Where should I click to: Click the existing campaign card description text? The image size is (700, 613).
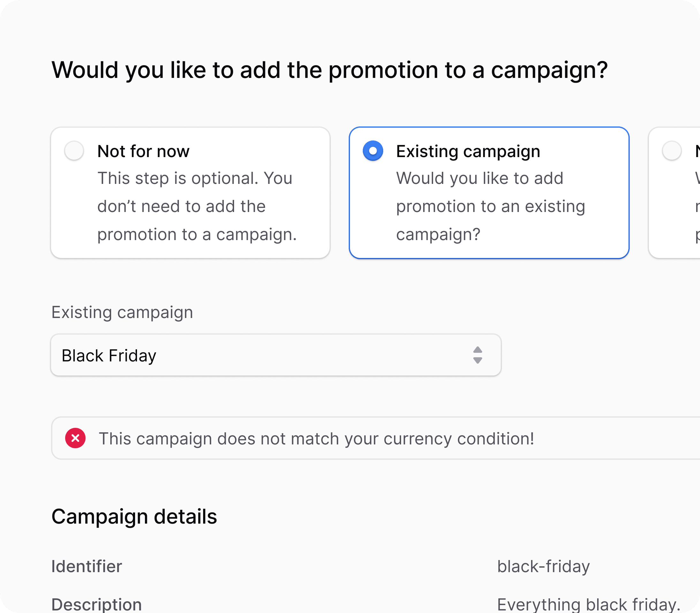click(491, 206)
